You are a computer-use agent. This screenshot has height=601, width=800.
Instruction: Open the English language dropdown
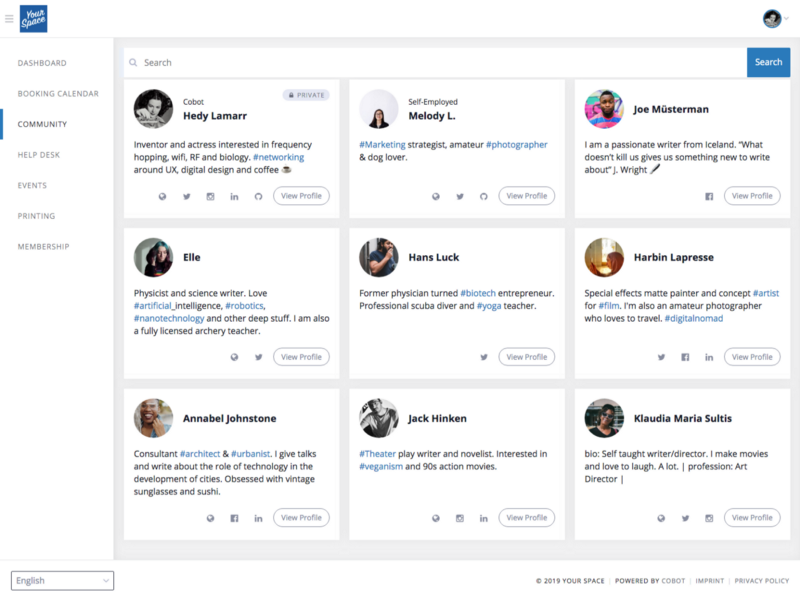click(x=62, y=581)
